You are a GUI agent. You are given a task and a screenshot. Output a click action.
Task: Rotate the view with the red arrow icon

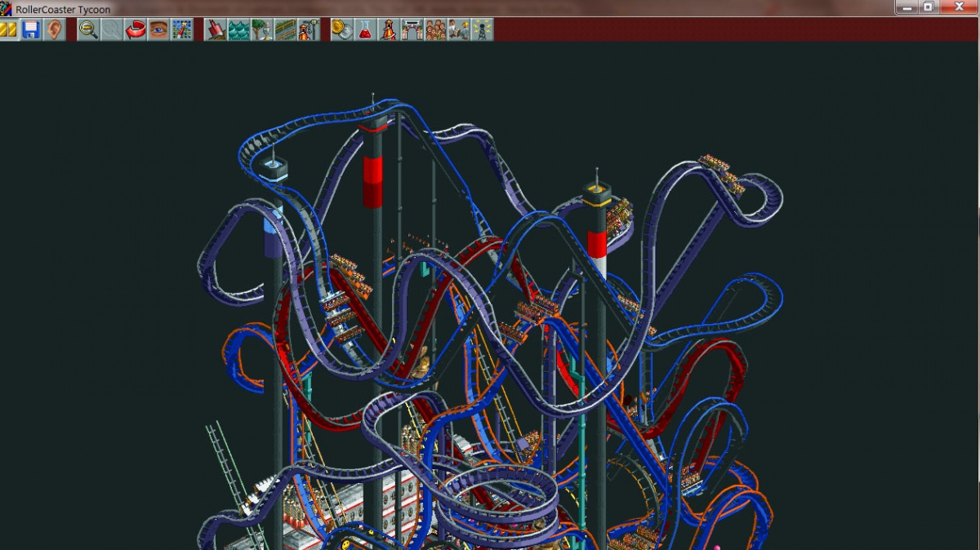pos(133,31)
